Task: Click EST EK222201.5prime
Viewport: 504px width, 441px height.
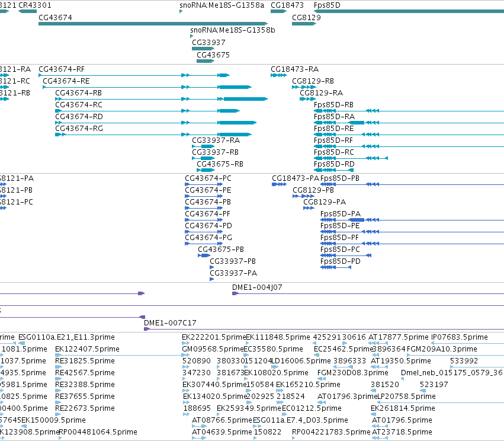Action: pos(214,337)
